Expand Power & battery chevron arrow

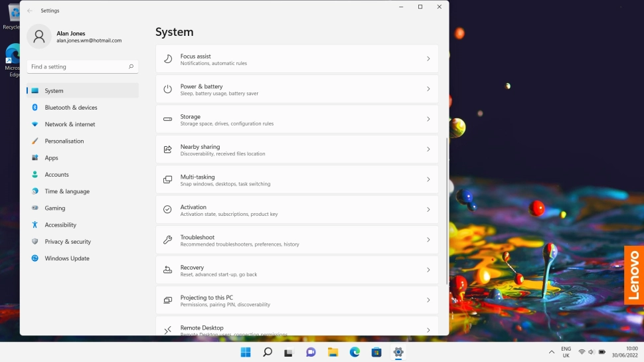(x=428, y=89)
